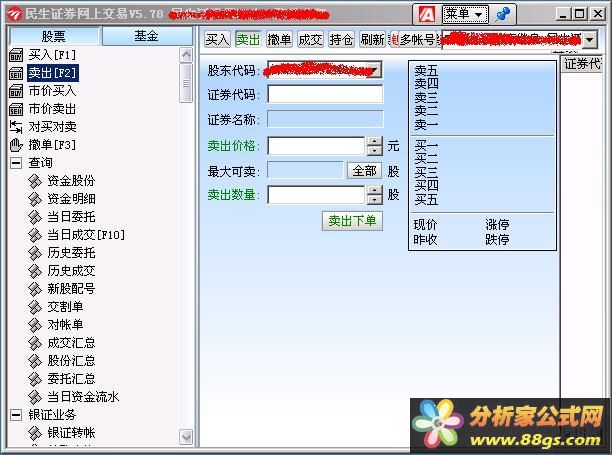Screen dimensions: 612x455
Task: Decrease 卖出价格 with the down stepper
Action: click(x=375, y=151)
